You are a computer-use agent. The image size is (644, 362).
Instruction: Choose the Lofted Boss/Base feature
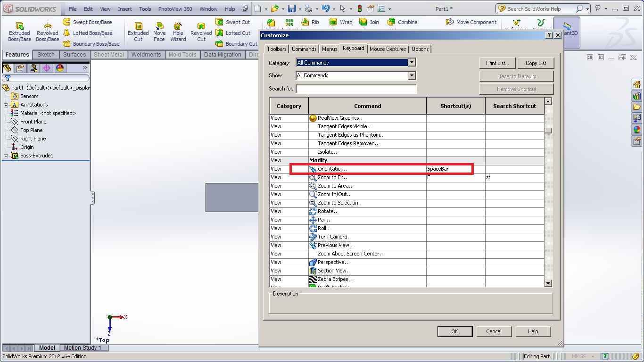(x=87, y=33)
